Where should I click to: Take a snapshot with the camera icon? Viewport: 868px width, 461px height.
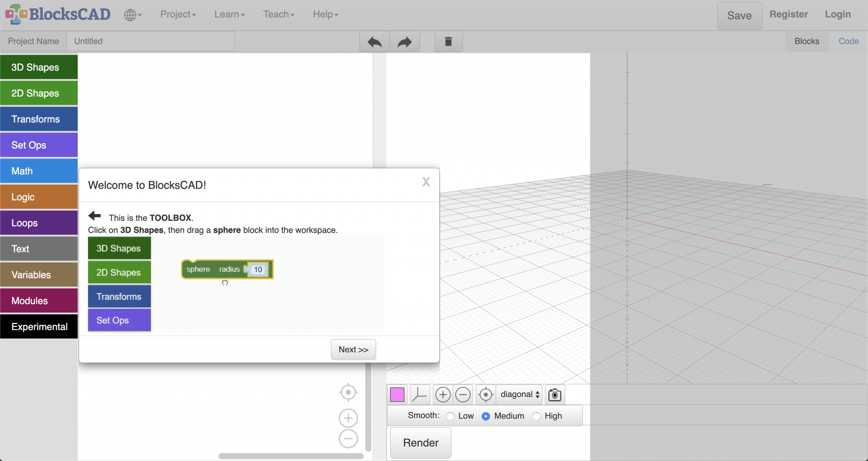coord(555,394)
